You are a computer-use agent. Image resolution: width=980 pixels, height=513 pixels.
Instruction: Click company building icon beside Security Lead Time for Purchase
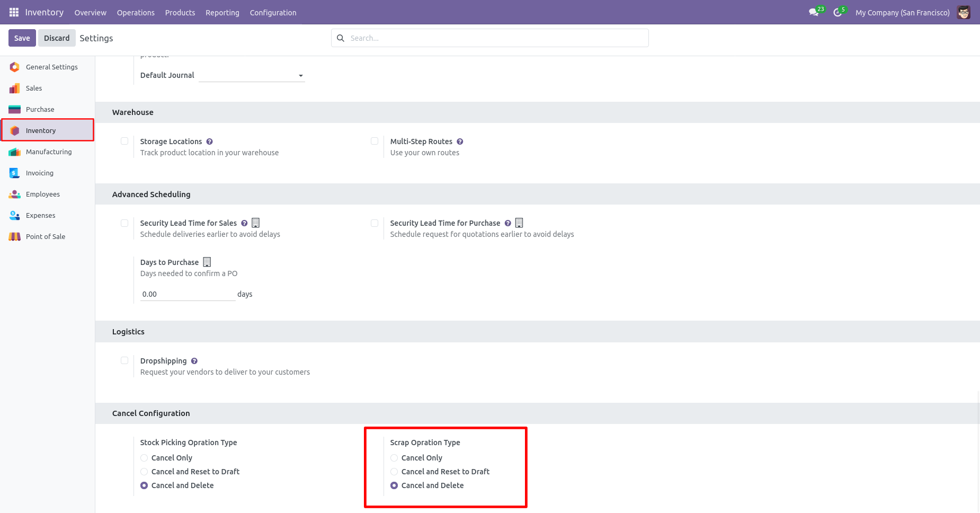coord(519,223)
